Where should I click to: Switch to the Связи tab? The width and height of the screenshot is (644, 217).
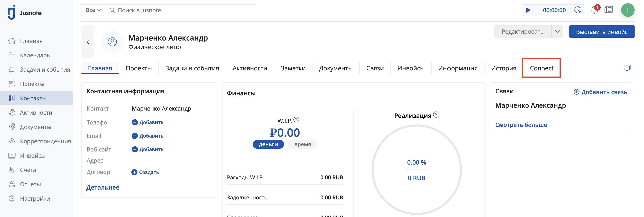pyautogui.click(x=375, y=68)
